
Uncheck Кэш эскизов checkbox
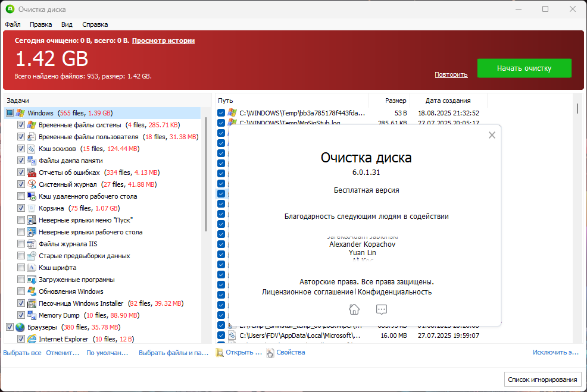tap(21, 149)
